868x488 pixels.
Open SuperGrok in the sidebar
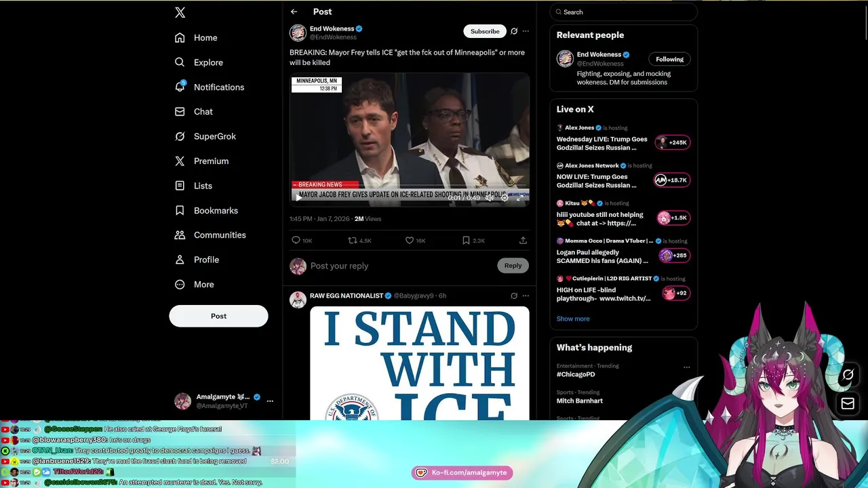click(x=205, y=136)
